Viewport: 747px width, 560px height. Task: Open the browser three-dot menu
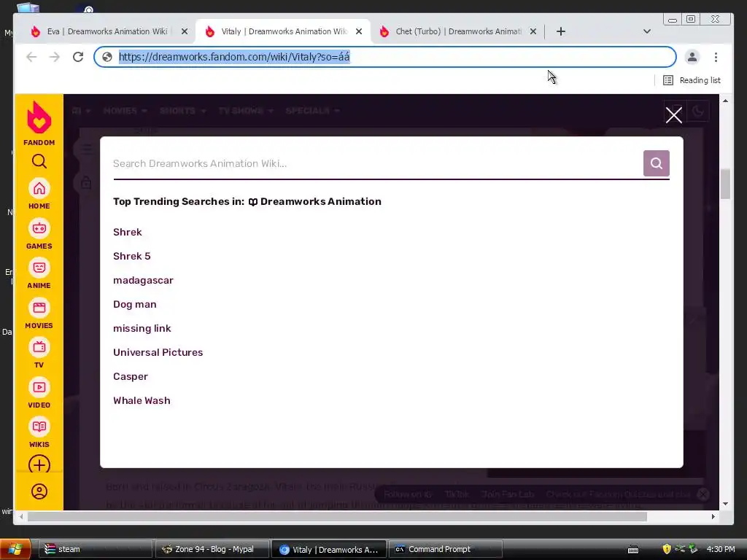point(716,57)
